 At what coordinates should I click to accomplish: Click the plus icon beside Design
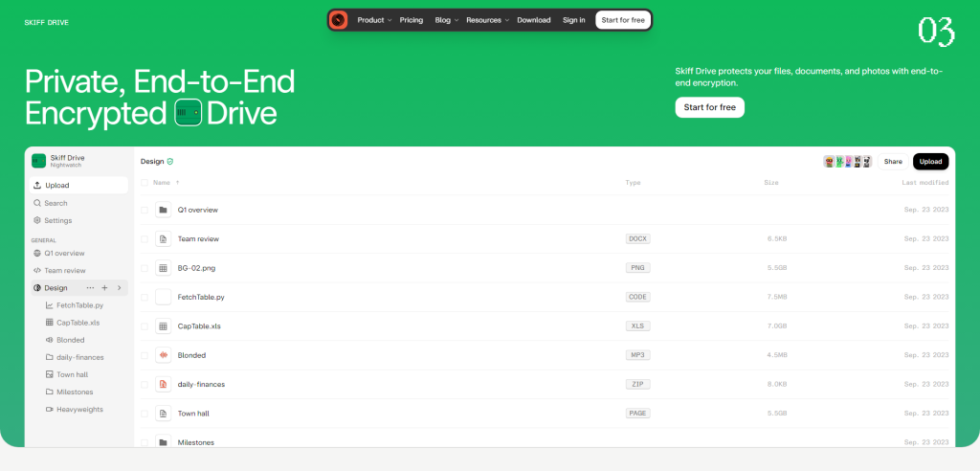(104, 287)
